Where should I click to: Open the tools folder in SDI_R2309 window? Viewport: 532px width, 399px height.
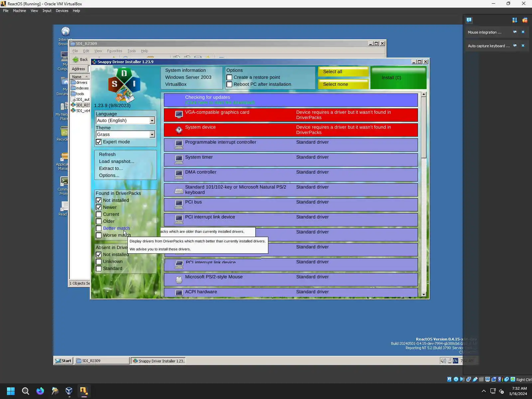pos(77,94)
